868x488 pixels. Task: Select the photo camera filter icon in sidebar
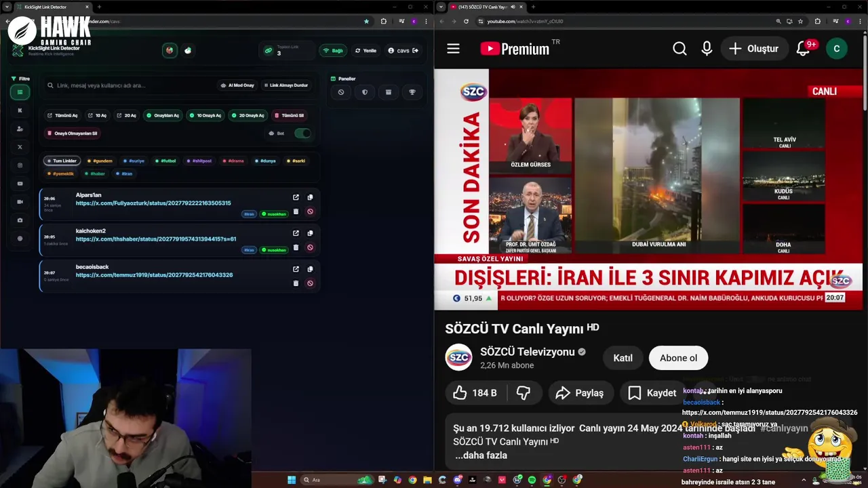click(20, 220)
